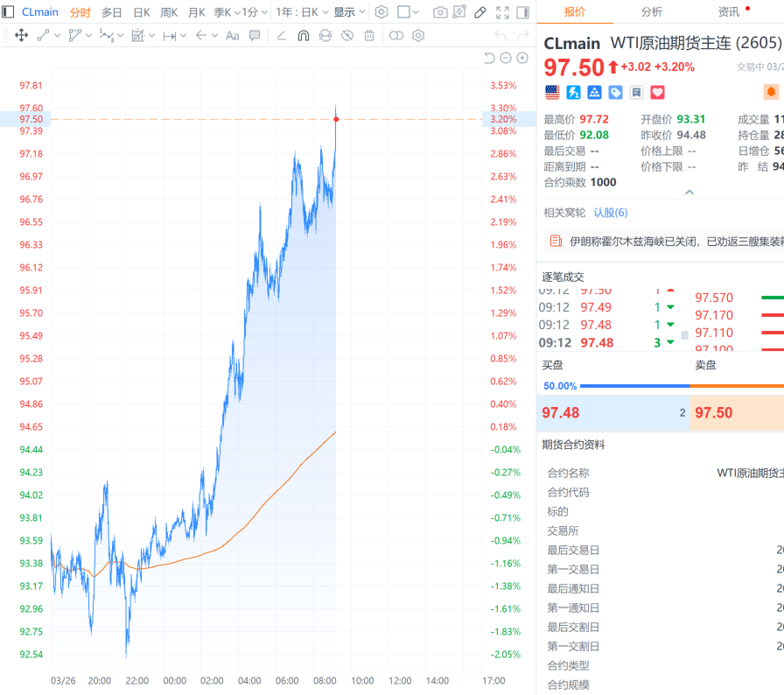Enter fullscreen chart mode
This screenshot has width=784, height=695.
click(x=502, y=12)
